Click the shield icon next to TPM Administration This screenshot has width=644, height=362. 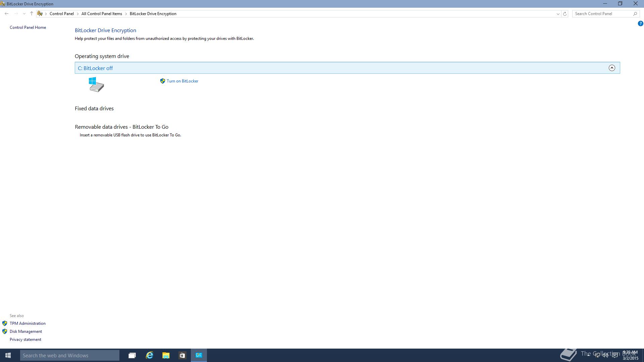tap(5, 323)
